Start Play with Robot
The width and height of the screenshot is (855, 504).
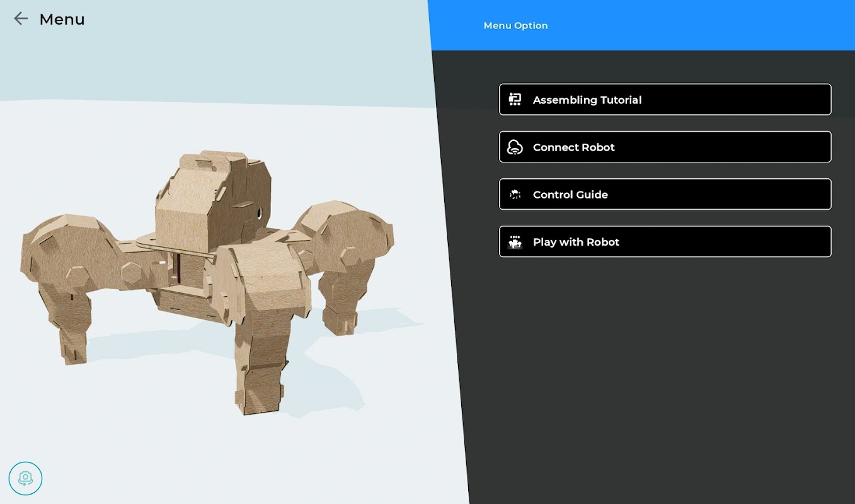click(665, 241)
